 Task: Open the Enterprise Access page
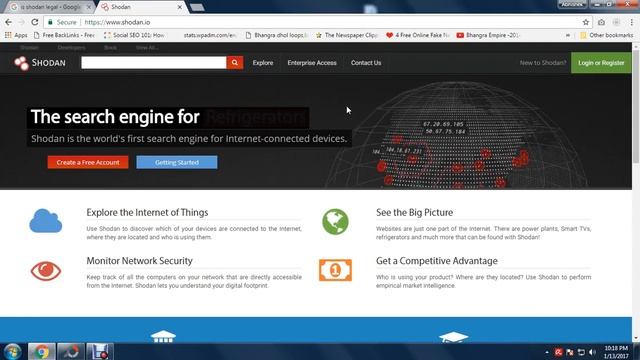(312, 63)
